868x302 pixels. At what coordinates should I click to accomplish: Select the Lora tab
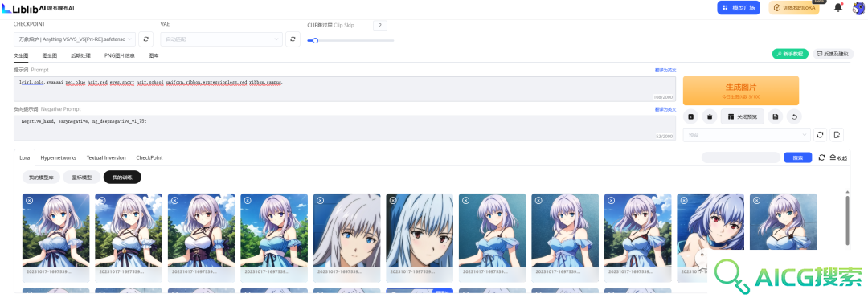[x=24, y=157]
